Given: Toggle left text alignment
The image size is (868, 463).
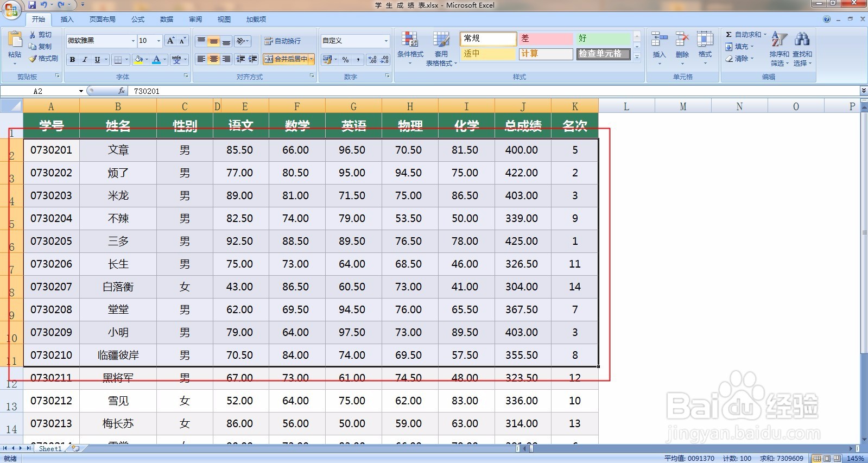Looking at the screenshot, I should pos(201,59).
